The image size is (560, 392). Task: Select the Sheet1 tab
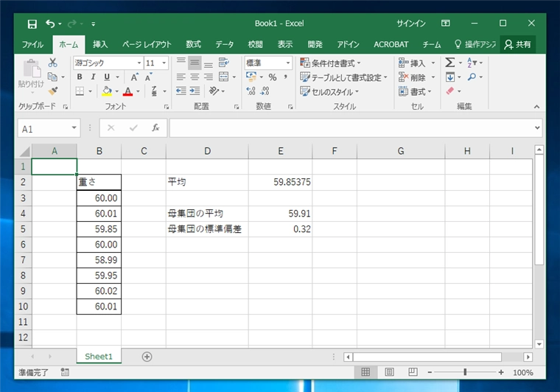click(x=99, y=357)
